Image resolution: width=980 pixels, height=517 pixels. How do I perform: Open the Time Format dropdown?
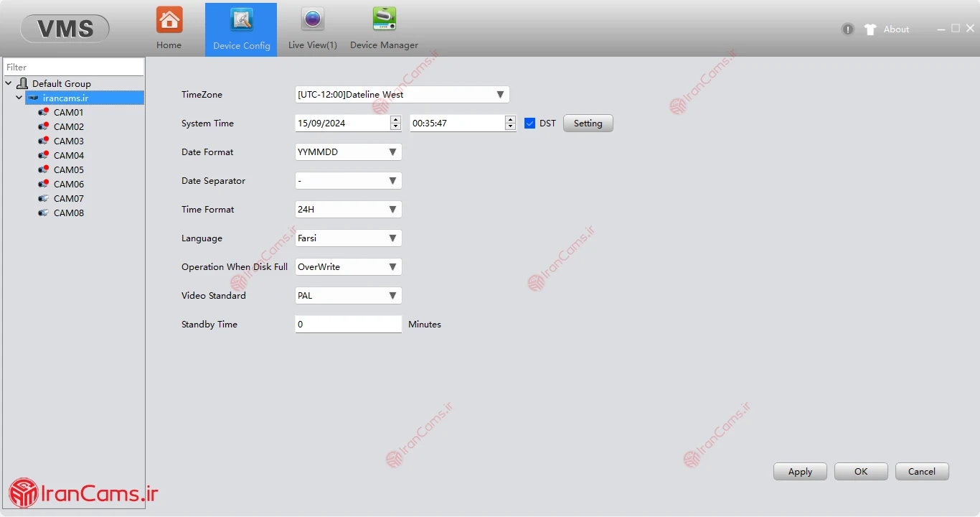[x=349, y=210]
